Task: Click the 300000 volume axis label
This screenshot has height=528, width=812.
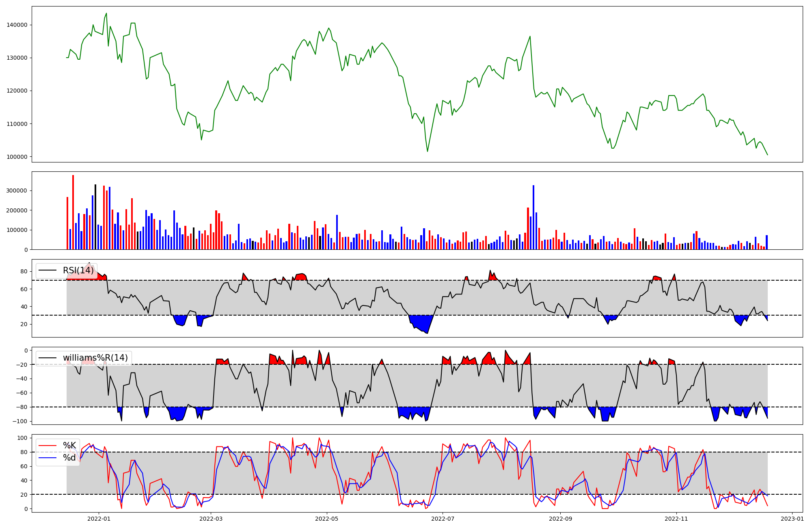Action: tap(17, 191)
